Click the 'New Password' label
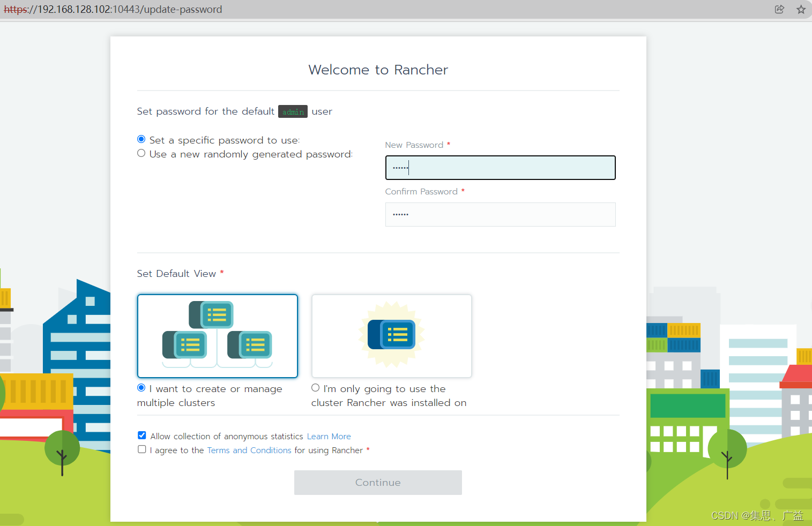The width and height of the screenshot is (812, 526). tap(414, 145)
